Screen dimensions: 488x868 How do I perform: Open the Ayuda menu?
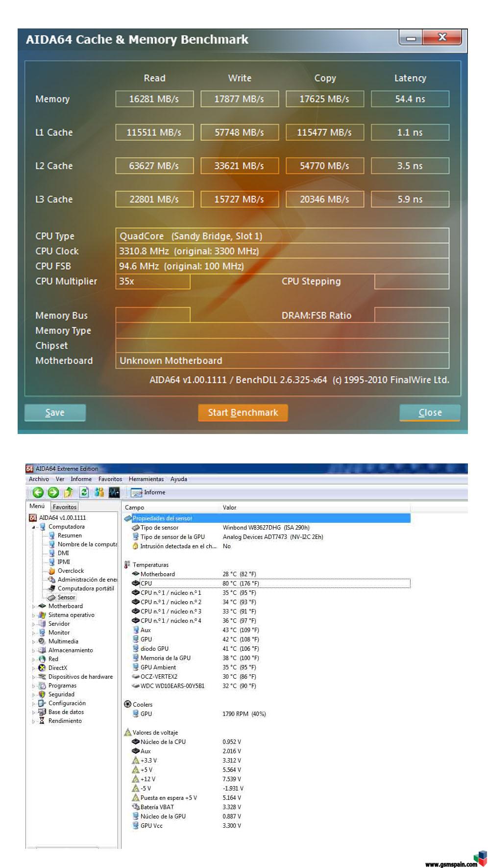(179, 479)
